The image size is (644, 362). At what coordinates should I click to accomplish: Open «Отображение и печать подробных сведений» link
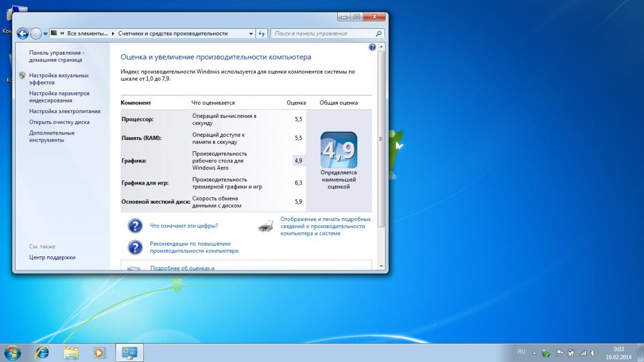(x=325, y=226)
